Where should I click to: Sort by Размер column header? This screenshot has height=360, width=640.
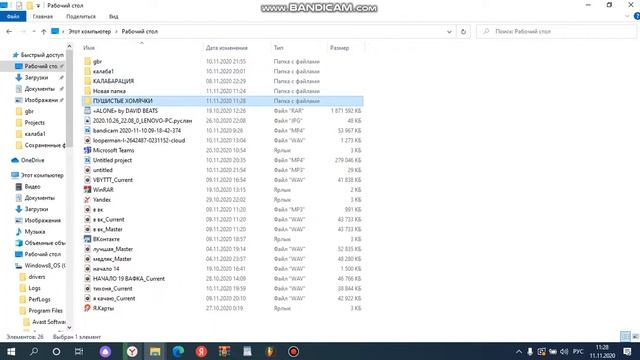pos(340,48)
